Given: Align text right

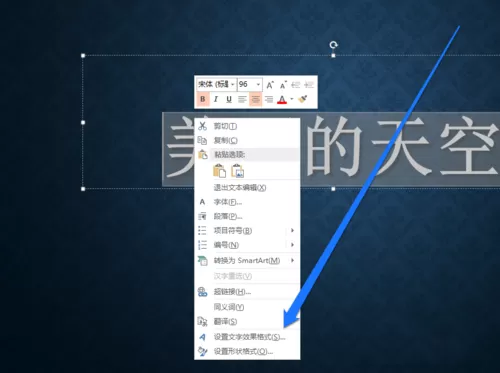Looking at the screenshot, I should pos(269,99).
